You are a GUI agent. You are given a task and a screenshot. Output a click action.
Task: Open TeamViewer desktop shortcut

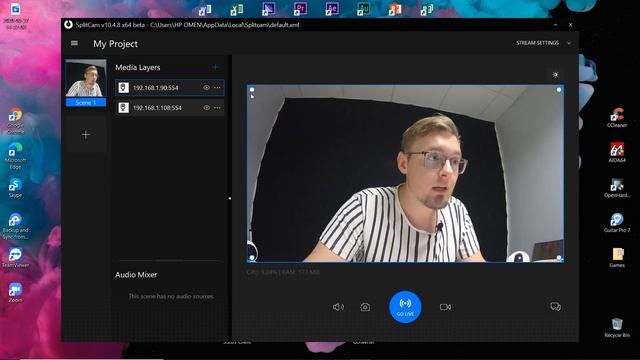[15, 258]
